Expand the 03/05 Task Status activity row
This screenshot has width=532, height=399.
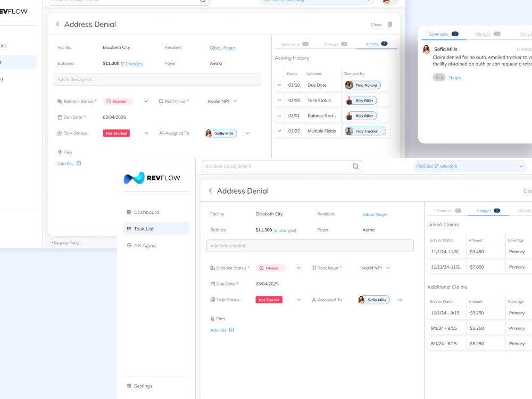point(280,101)
